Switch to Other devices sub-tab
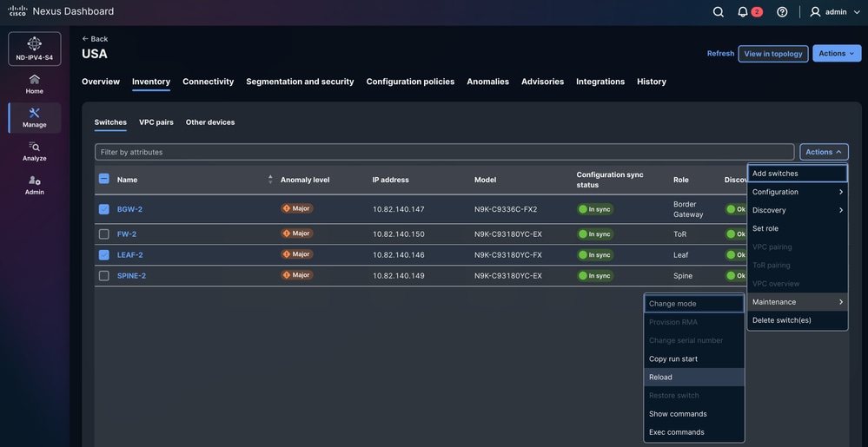 tap(210, 122)
